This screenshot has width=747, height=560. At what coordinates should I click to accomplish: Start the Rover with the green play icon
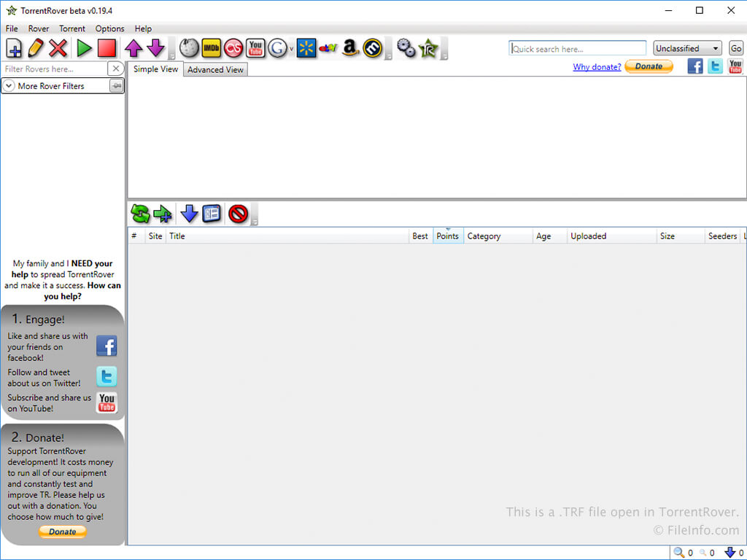(85, 48)
